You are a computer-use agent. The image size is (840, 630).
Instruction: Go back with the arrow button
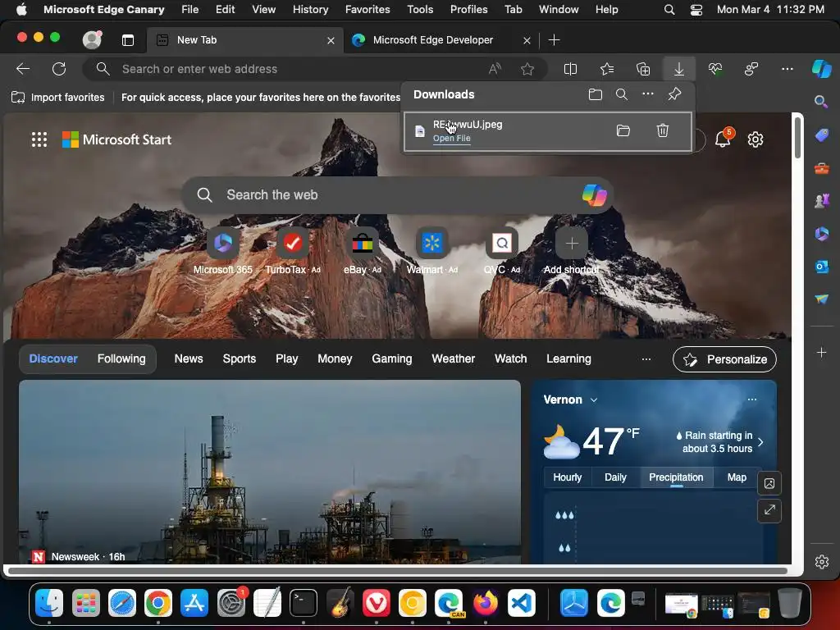pos(23,69)
